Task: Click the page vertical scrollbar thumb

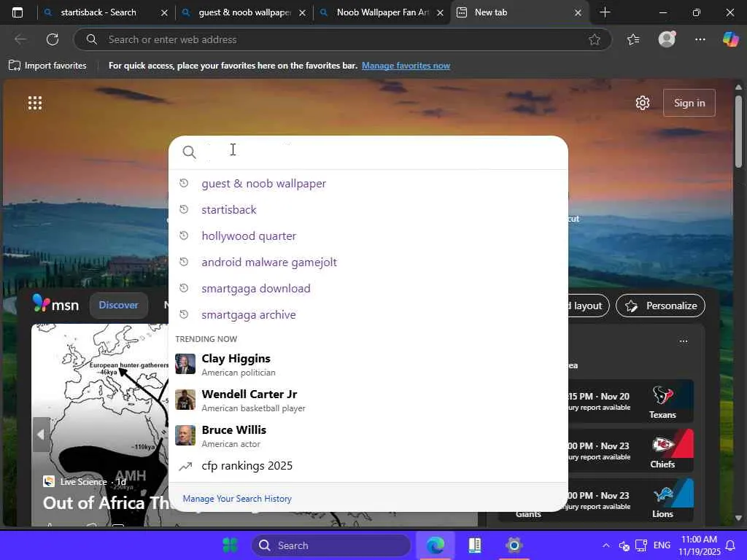Action: tap(738, 131)
